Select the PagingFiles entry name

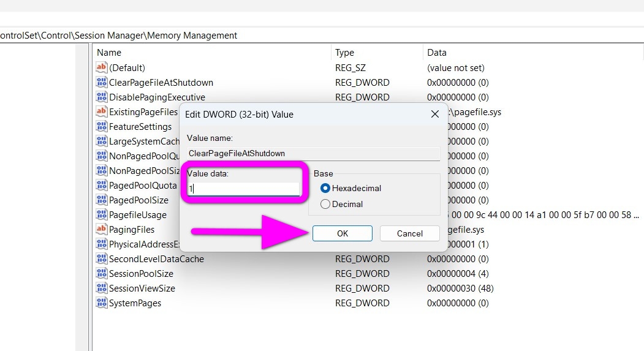(x=131, y=230)
